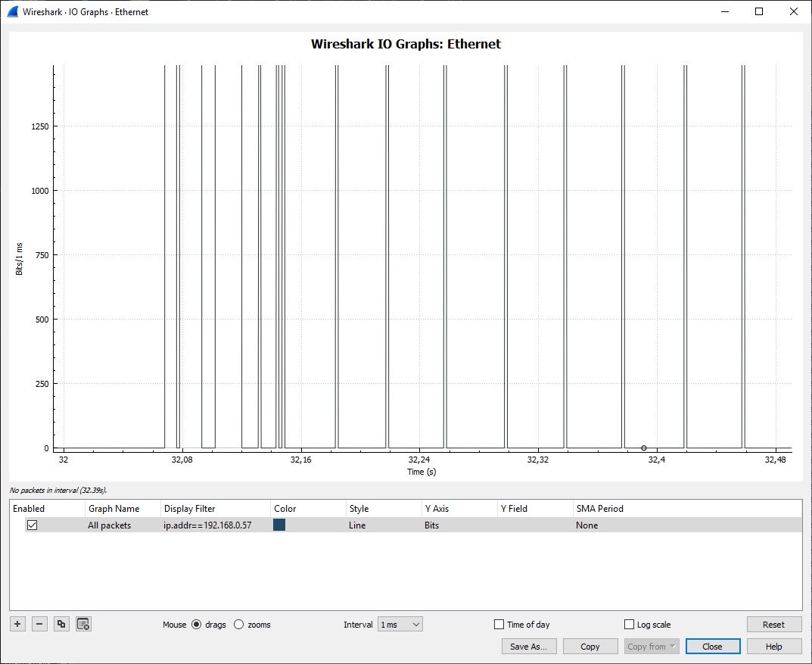Toggle the Log scale checkbox
Image resolution: width=812 pixels, height=664 pixels.
(x=629, y=625)
